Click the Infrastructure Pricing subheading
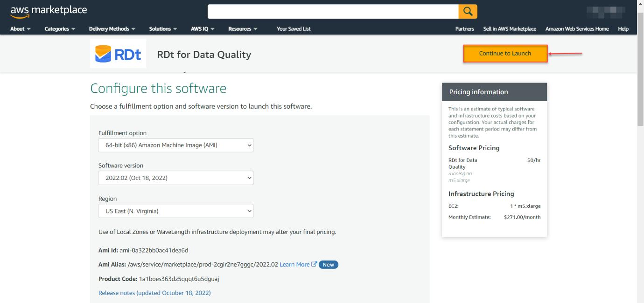 pos(481,193)
